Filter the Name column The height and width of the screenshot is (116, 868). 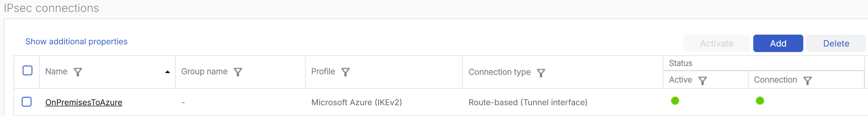click(x=78, y=72)
